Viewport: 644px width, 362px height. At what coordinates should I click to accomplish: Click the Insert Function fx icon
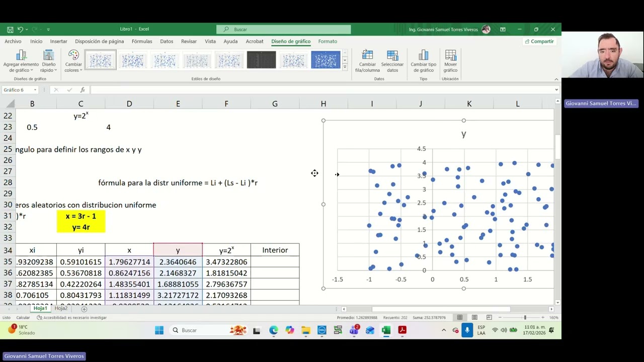[x=83, y=90]
